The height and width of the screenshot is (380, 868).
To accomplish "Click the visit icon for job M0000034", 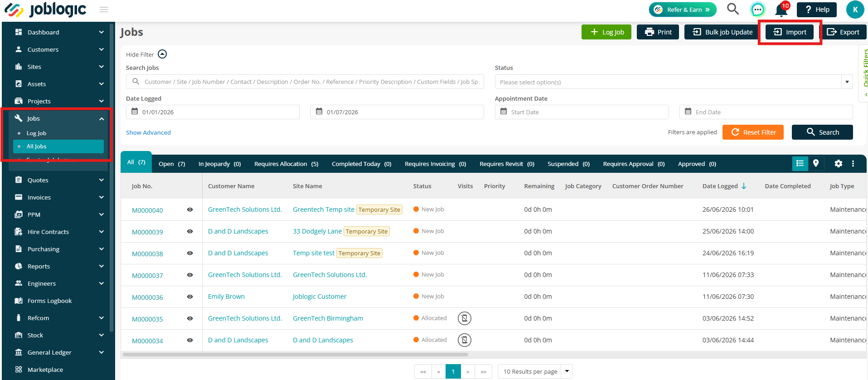I will point(465,340).
